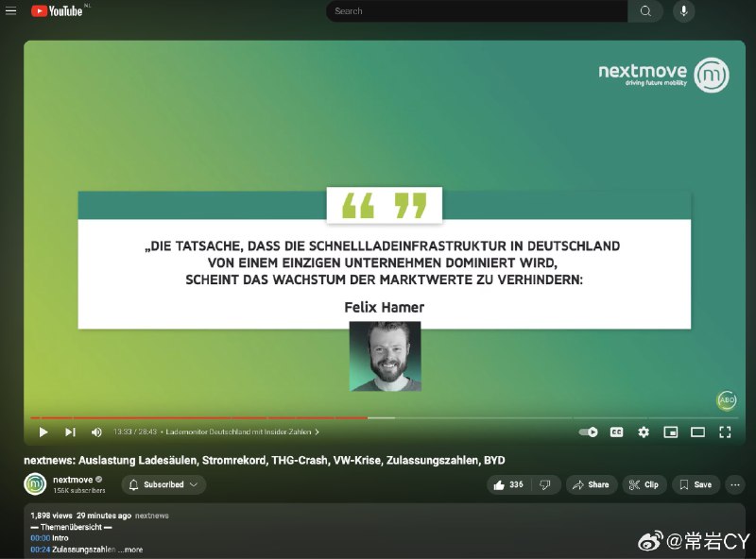Open the Share dialog

tap(591, 484)
